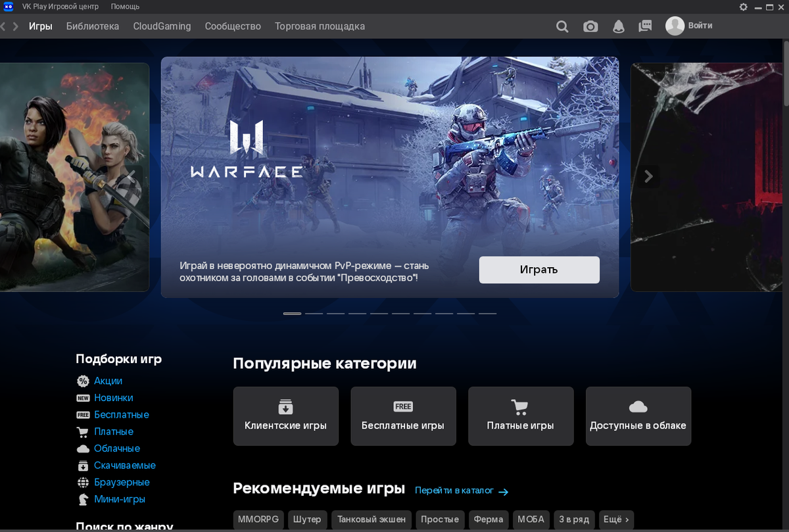Open the previous banner thumbnail with two women
The image size is (789, 532).
(x=74, y=177)
